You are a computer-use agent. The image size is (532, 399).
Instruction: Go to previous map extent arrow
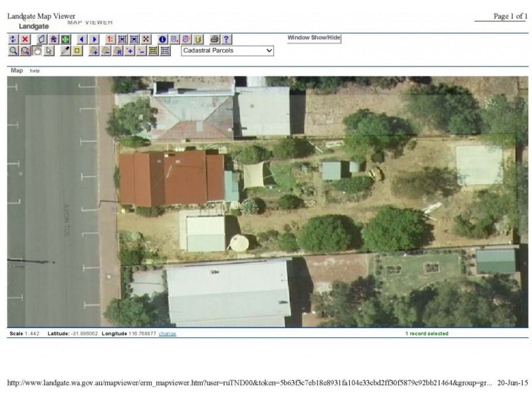[x=82, y=39]
